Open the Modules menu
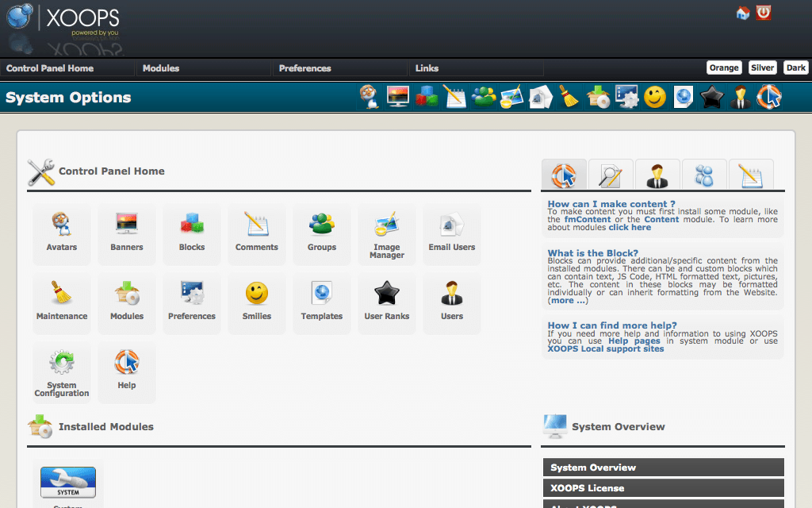Screen dimensions: 812x508 [x=161, y=68]
